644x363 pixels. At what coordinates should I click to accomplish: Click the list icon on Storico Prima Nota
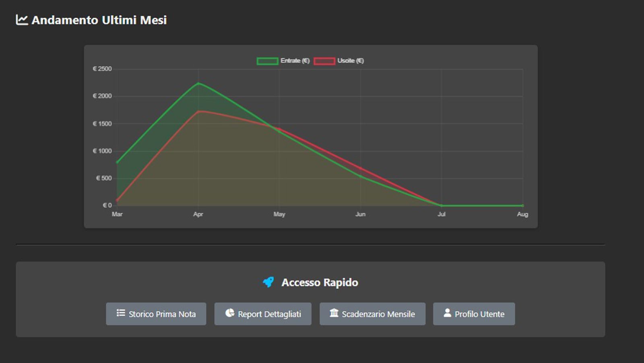[121, 313]
